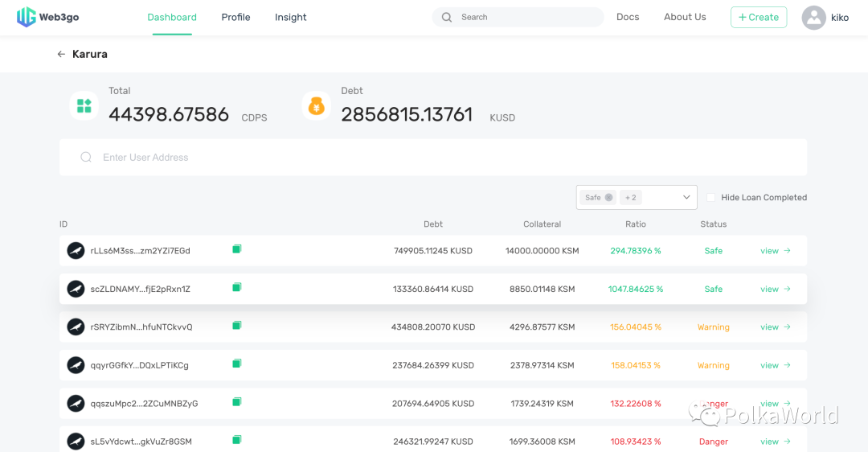The width and height of the screenshot is (868, 452).
Task: Focus the top Search field
Action: [518, 17]
